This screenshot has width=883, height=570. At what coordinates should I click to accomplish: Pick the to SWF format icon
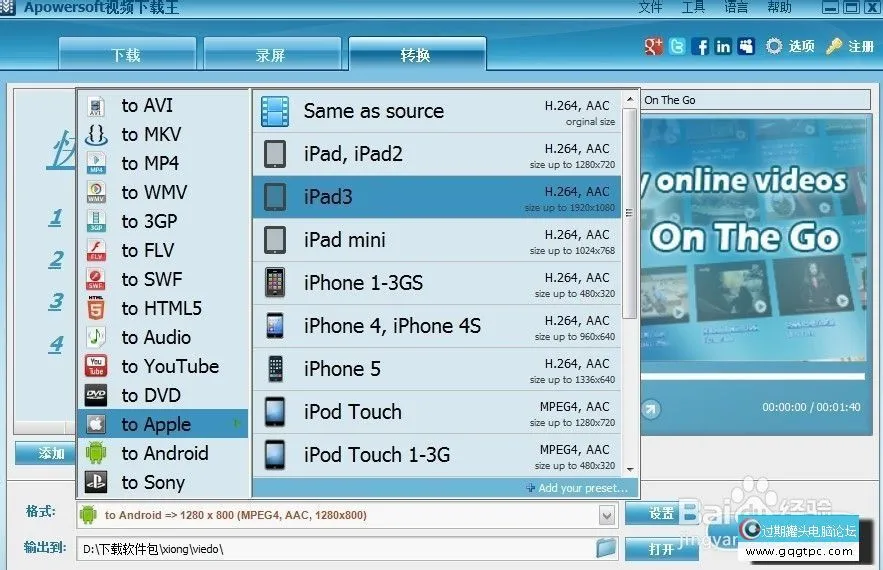coord(96,279)
